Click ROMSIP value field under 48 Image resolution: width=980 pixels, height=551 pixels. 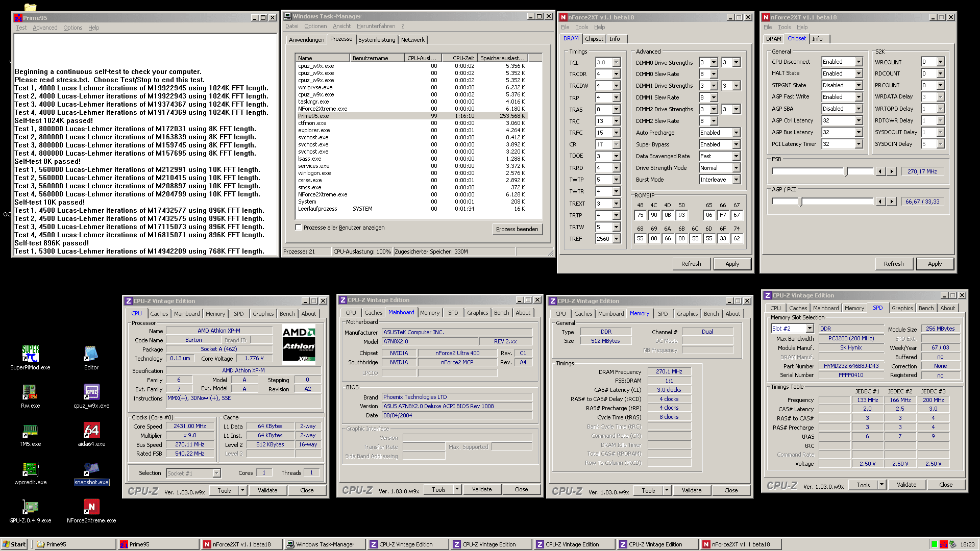tap(640, 215)
